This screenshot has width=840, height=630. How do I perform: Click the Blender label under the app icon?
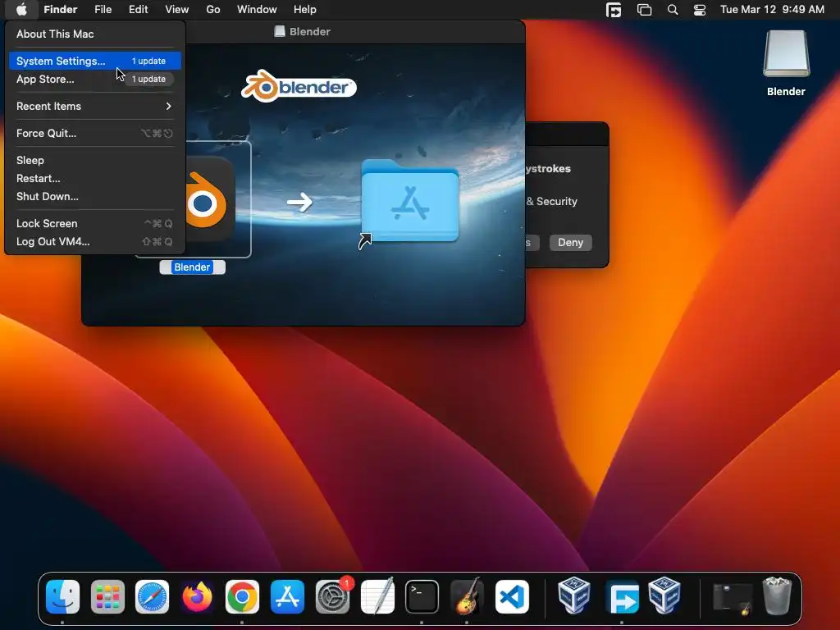click(x=192, y=267)
